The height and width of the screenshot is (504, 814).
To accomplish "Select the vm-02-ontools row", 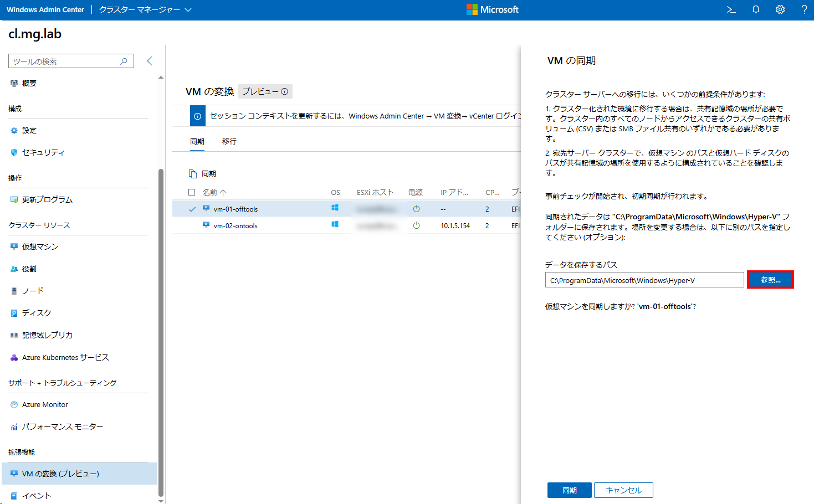I will pos(235,226).
